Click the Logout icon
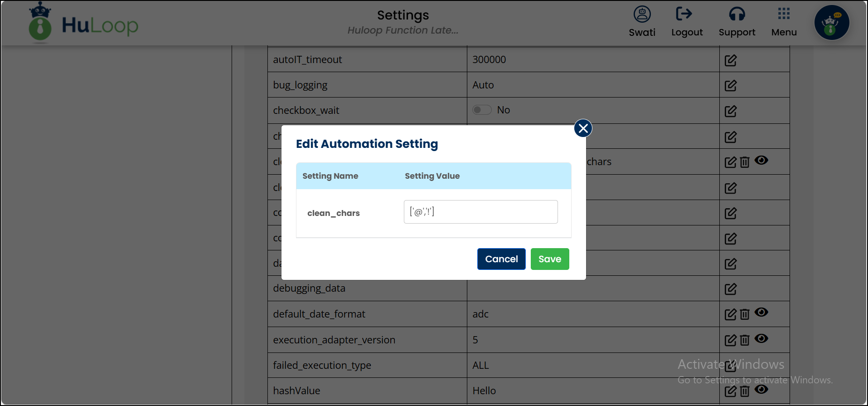 click(x=684, y=14)
